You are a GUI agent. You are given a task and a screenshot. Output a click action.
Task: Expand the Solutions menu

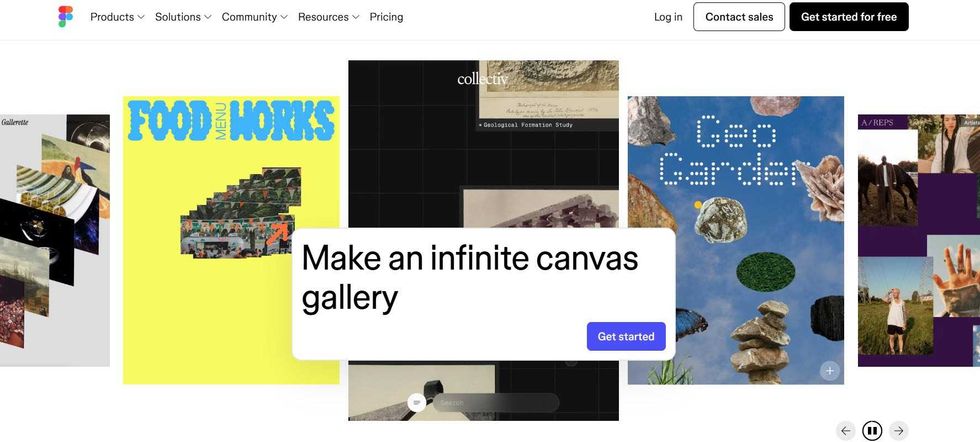tap(183, 17)
